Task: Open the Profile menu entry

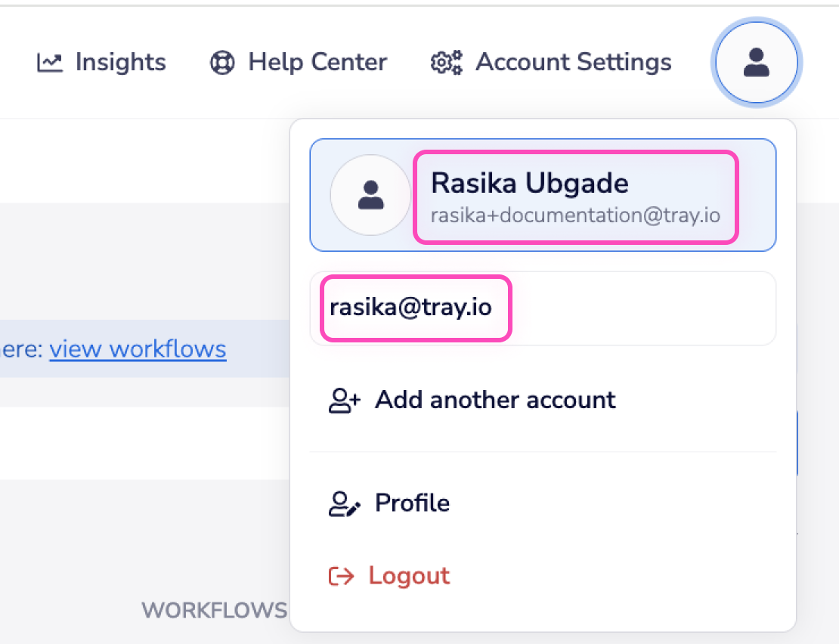Action: coord(412,503)
